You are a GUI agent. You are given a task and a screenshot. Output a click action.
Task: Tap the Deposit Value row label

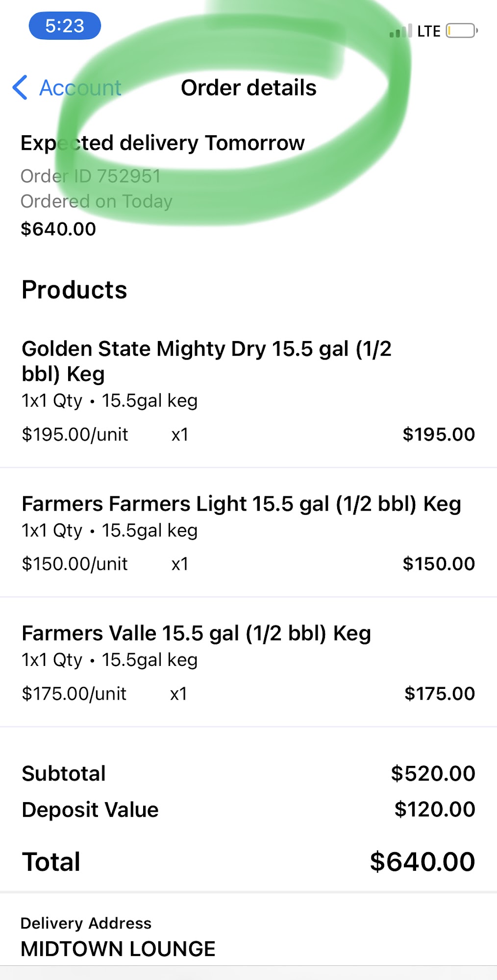click(90, 810)
